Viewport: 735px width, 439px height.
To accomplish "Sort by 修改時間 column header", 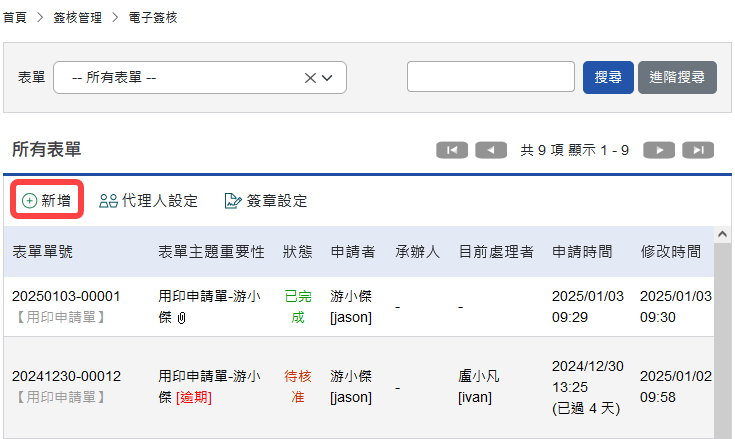I will point(671,252).
